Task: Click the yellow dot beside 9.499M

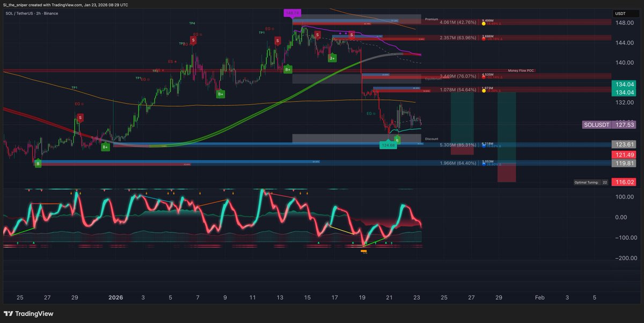Action: click(484, 24)
